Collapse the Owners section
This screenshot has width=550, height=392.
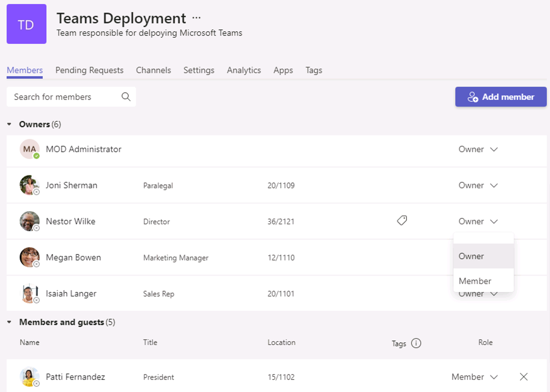(x=9, y=124)
